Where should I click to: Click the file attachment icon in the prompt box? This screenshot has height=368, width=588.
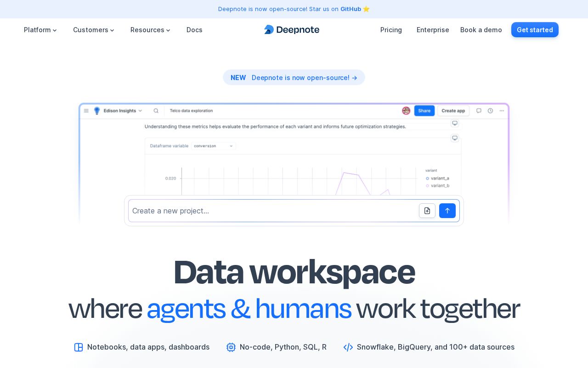(427, 211)
